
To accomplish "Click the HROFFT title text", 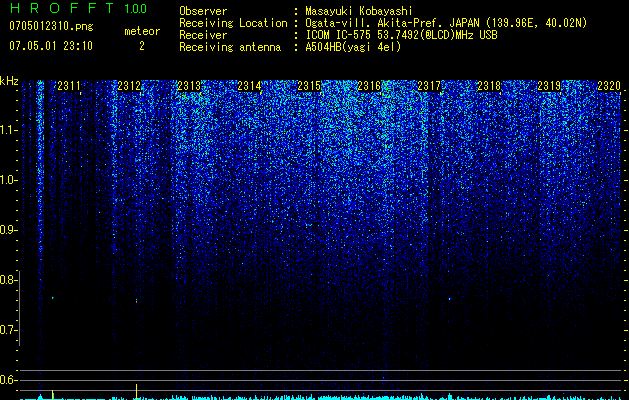I will tap(62, 8).
